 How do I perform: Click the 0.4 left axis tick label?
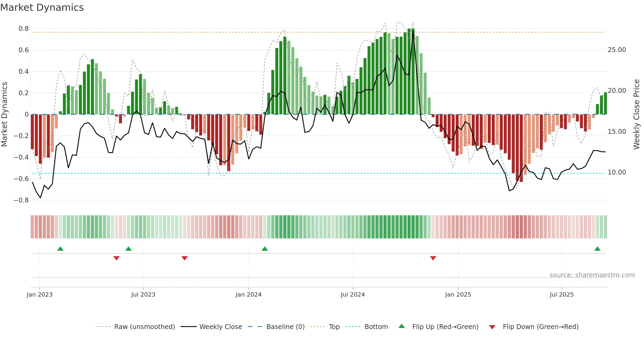24,72
